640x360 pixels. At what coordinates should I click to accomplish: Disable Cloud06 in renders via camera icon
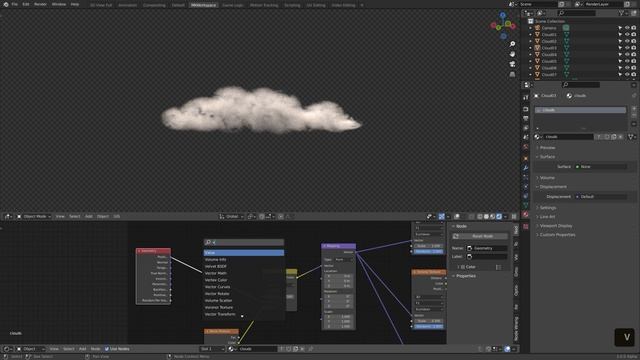(634, 68)
